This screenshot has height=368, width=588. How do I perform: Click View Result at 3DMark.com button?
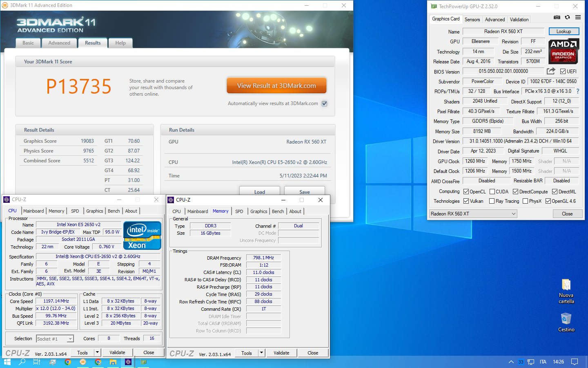tap(276, 86)
